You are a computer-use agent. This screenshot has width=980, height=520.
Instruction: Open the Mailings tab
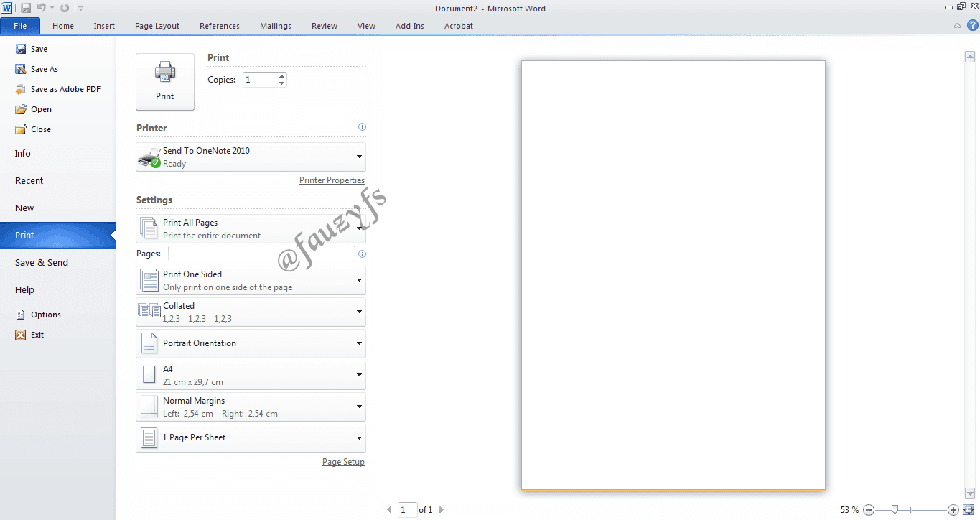(275, 25)
